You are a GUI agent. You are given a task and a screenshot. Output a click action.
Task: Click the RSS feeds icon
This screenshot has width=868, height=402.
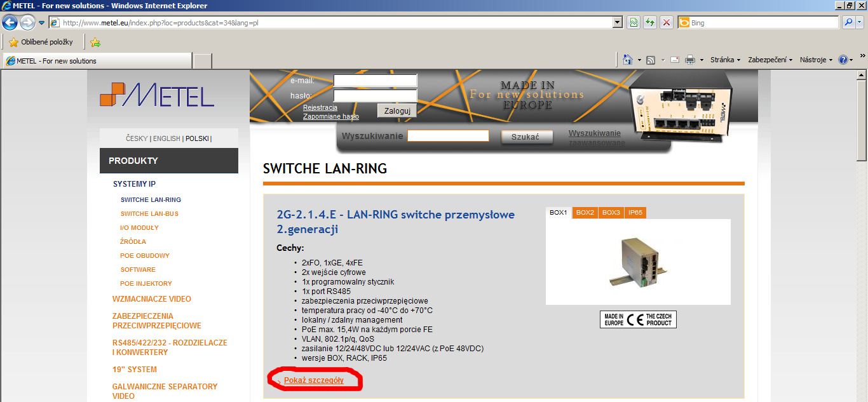[x=651, y=60]
